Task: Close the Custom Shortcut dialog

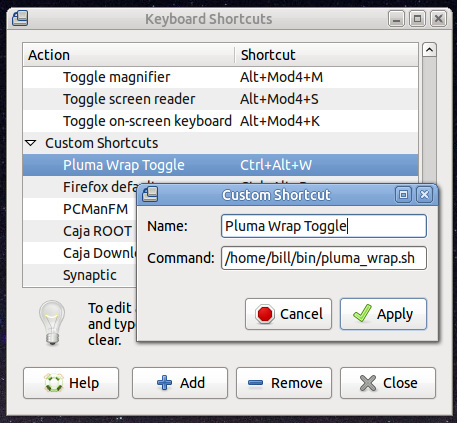Action: [x=424, y=194]
